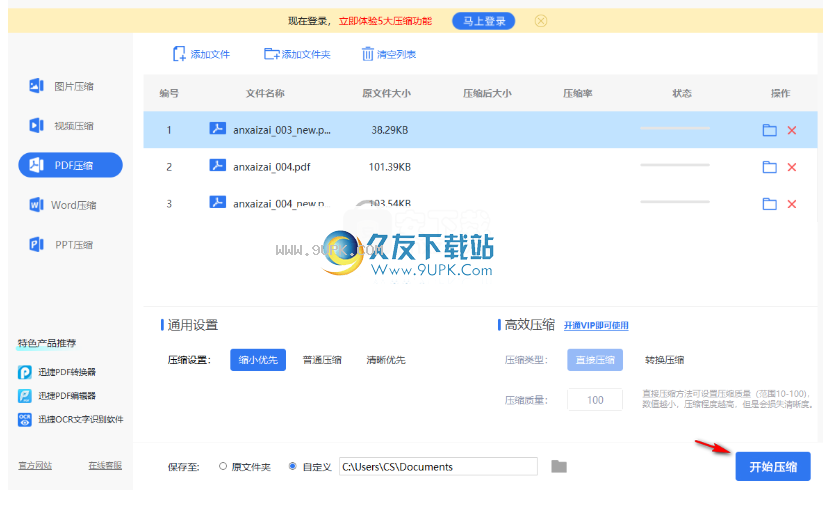The width and height of the screenshot is (823, 506).
Task: Select 转换压缩 compression type
Action: tap(664, 360)
